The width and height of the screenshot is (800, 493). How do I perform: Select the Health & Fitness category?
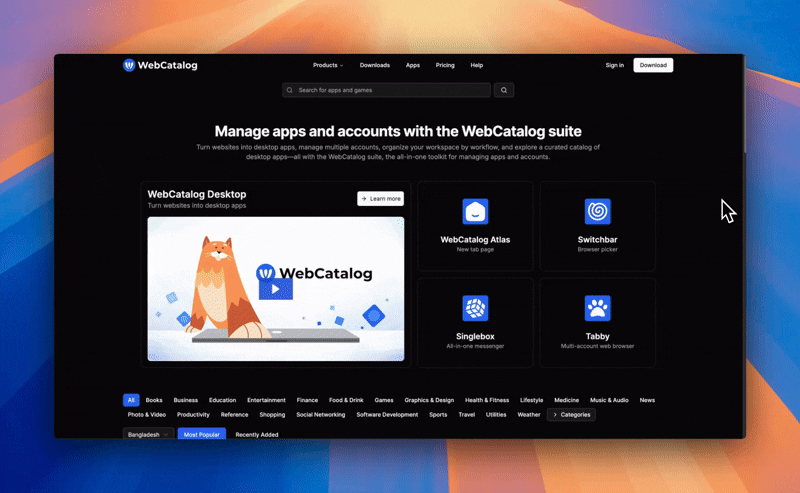pyautogui.click(x=487, y=400)
